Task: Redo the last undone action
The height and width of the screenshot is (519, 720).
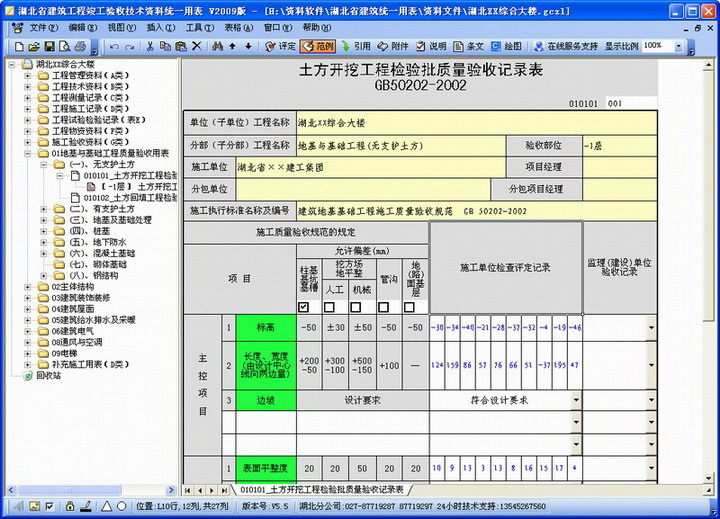Action: (x=130, y=46)
